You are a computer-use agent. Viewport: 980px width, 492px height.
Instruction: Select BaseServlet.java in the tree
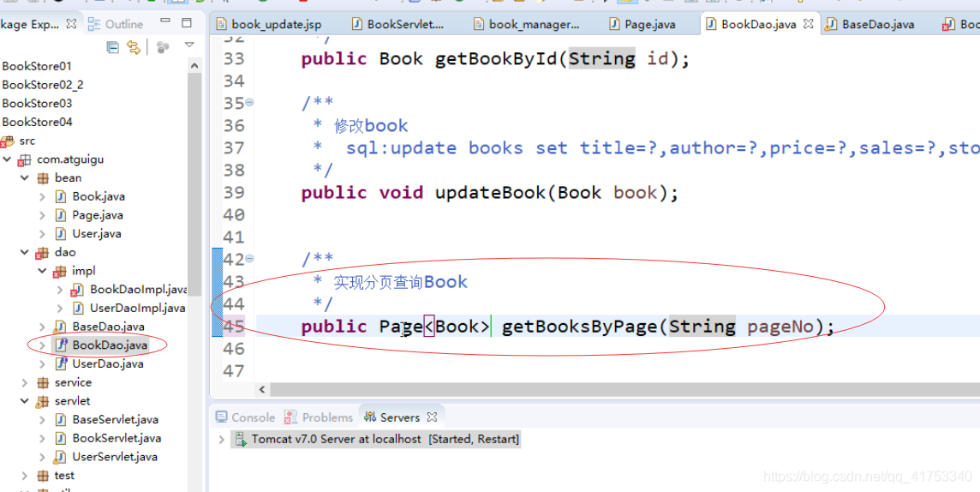[x=115, y=419]
